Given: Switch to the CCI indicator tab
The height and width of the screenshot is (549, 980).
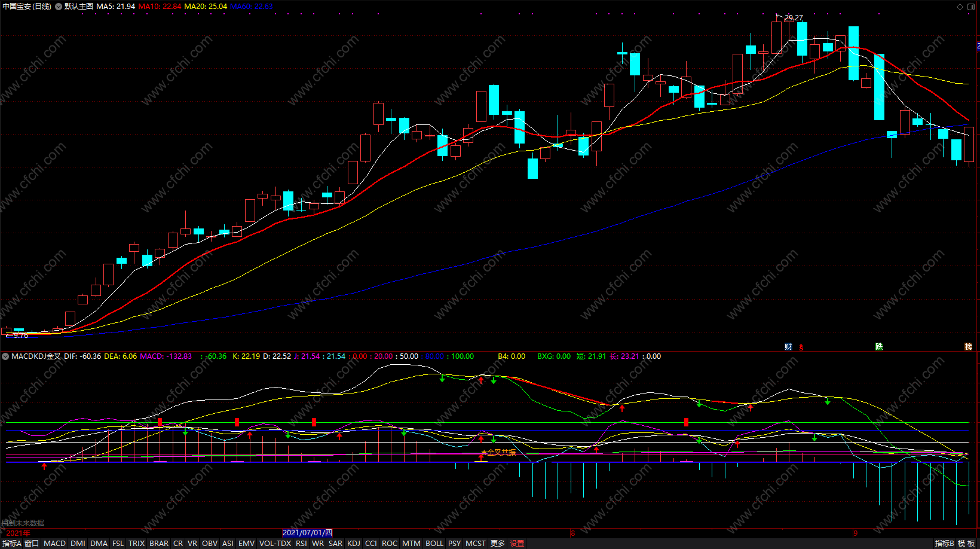Looking at the screenshot, I should click(x=371, y=544).
